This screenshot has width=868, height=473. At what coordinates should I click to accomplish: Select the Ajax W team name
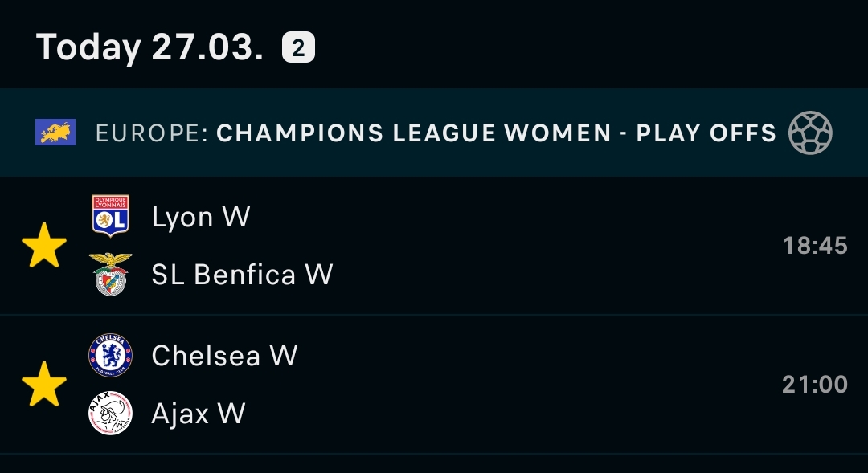[x=199, y=414]
